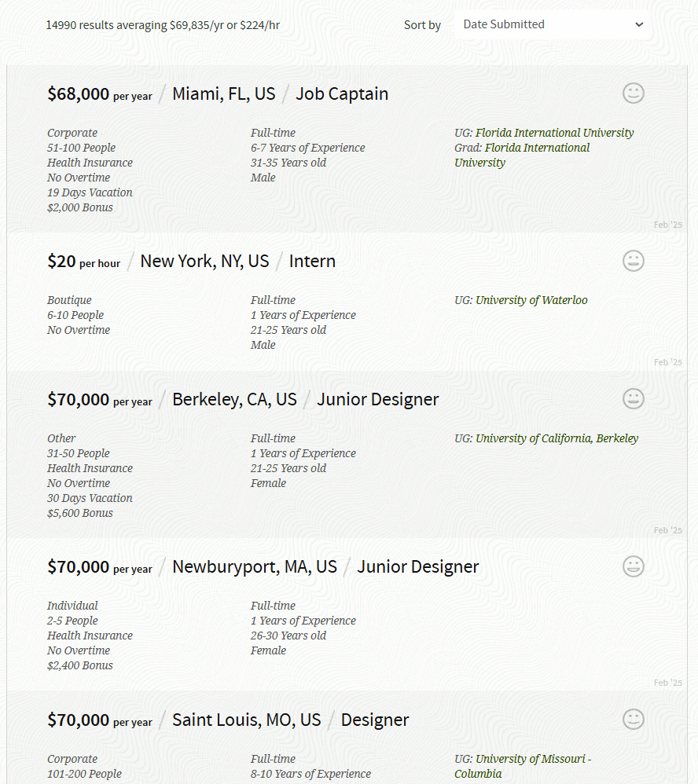Click the Intern job title

312,262
